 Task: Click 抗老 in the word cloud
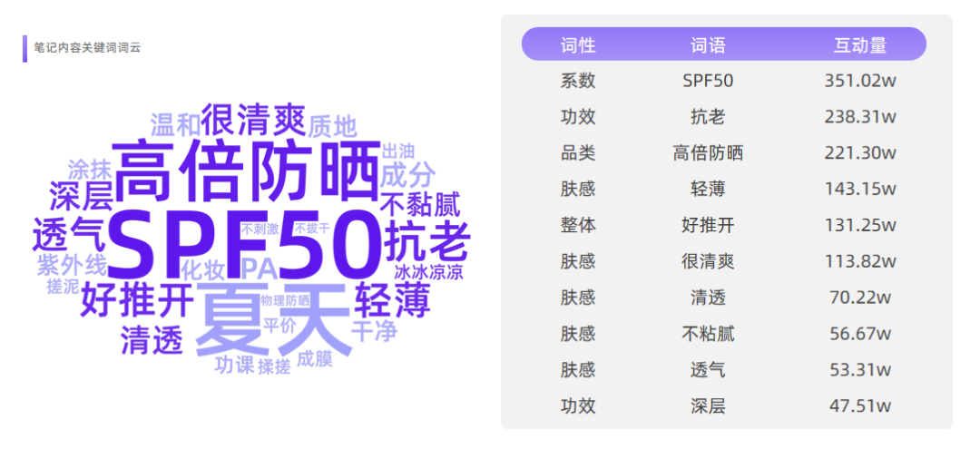pos(426,242)
